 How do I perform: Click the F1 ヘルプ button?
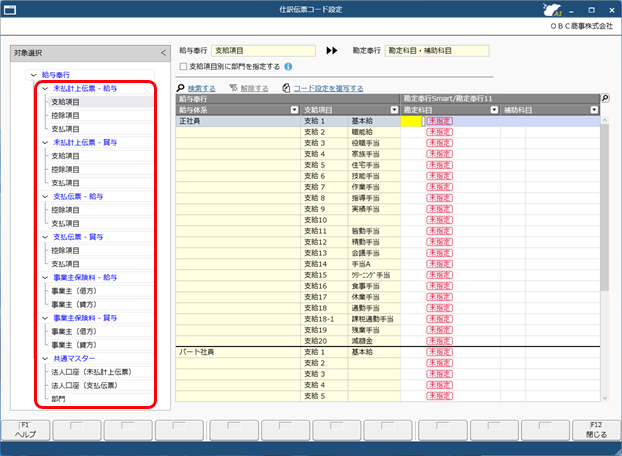click(x=25, y=430)
